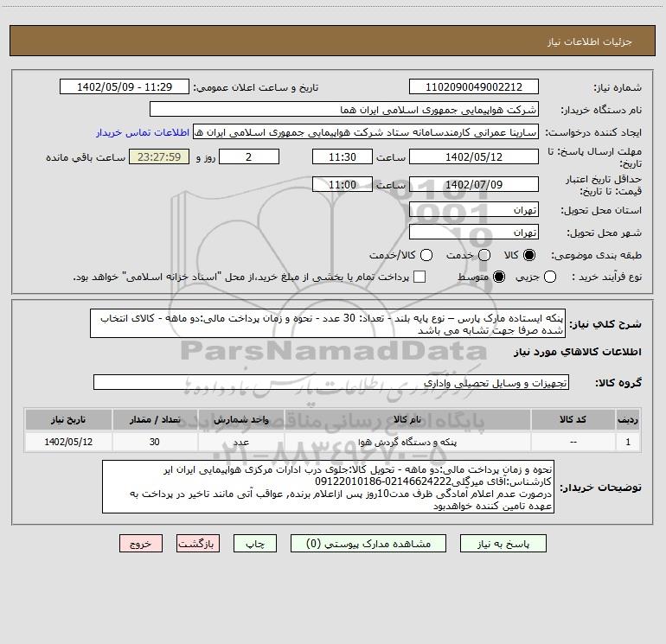This screenshot has height=644, width=666.
Task: Click the چاپ print button
Action: (255, 544)
